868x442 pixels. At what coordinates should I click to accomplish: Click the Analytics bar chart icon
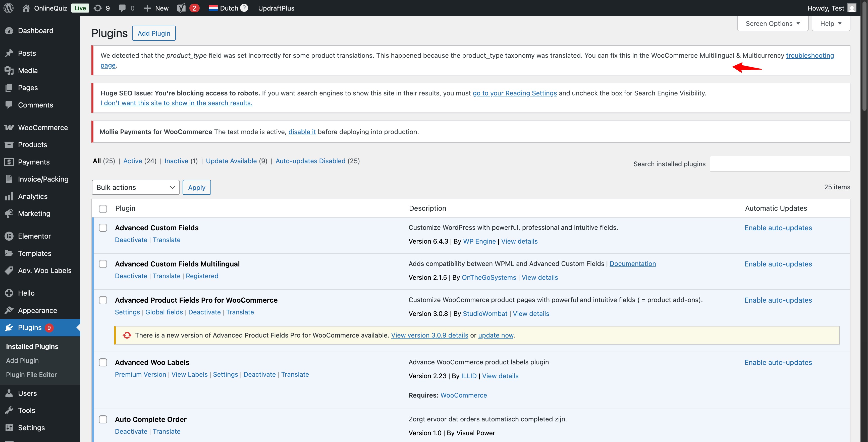point(9,196)
